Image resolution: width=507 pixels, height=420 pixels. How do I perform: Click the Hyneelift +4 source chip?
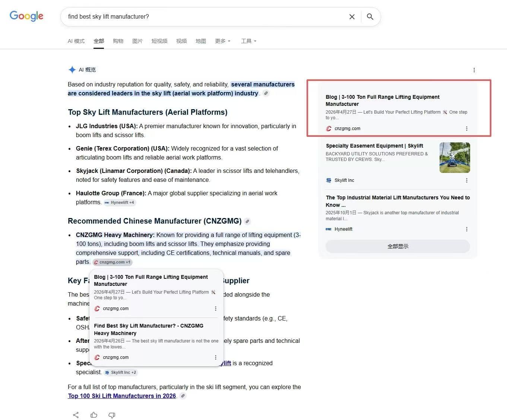(120, 202)
